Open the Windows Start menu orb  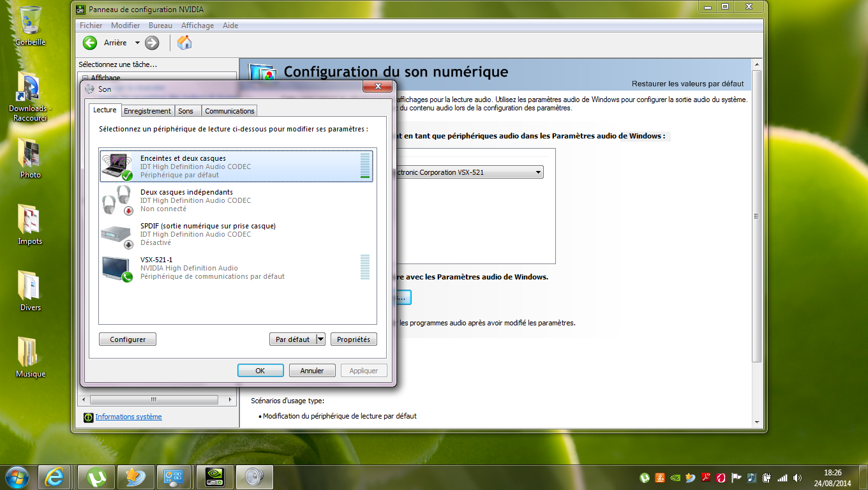(17, 477)
